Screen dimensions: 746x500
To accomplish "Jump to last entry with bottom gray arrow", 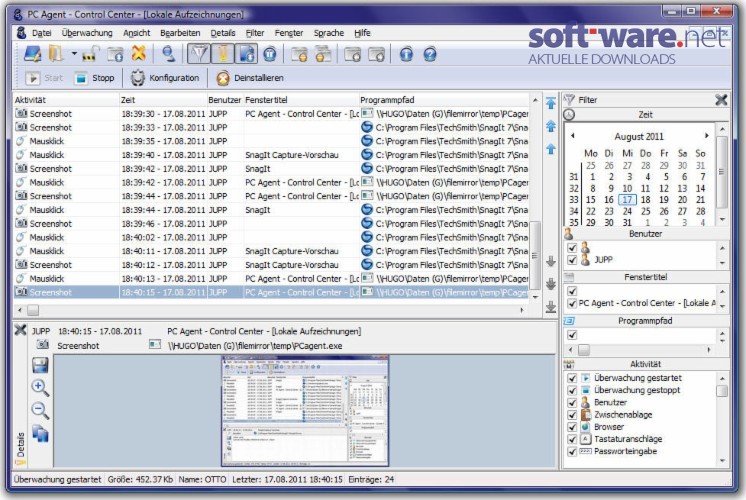I will coord(551,307).
